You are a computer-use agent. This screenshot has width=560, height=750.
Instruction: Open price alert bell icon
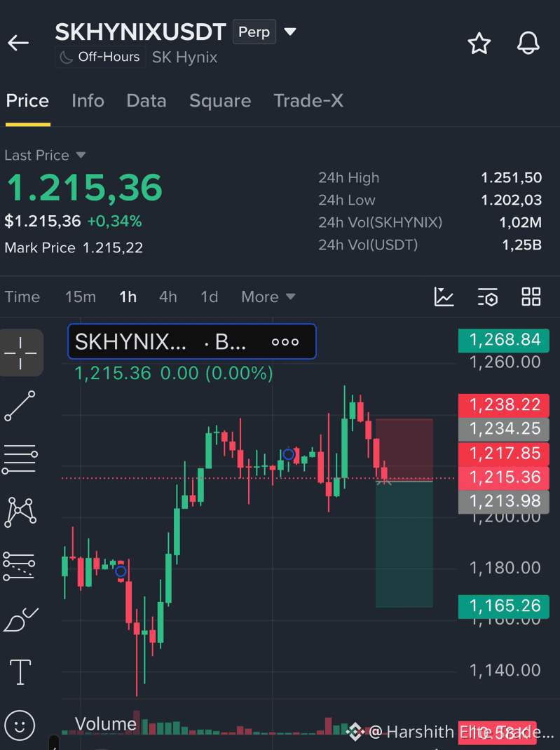(x=528, y=43)
